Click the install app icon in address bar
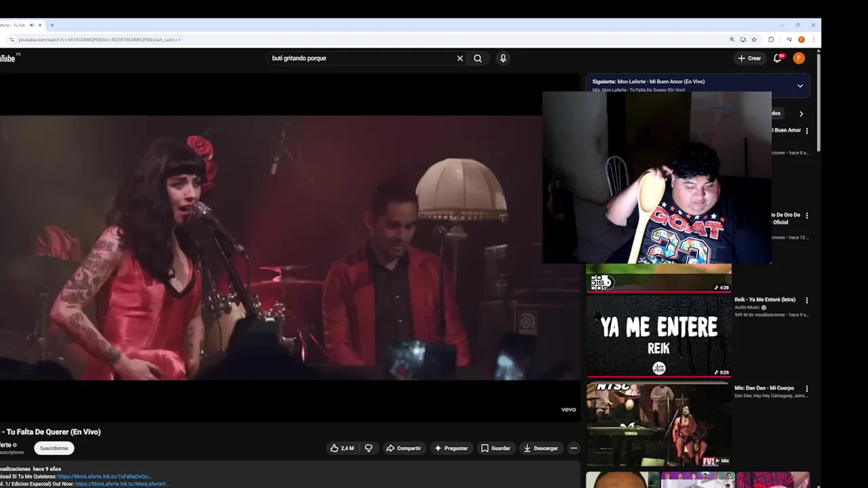Image resolution: width=868 pixels, height=488 pixels. 743,39
